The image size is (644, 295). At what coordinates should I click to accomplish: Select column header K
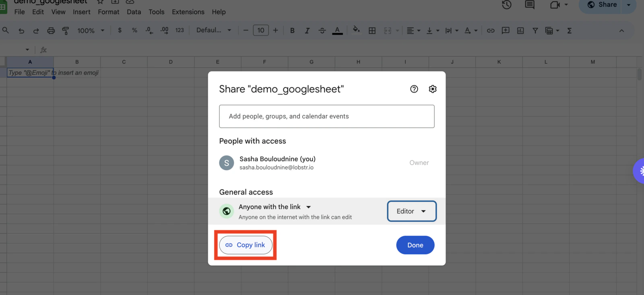click(x=499, y=62)
